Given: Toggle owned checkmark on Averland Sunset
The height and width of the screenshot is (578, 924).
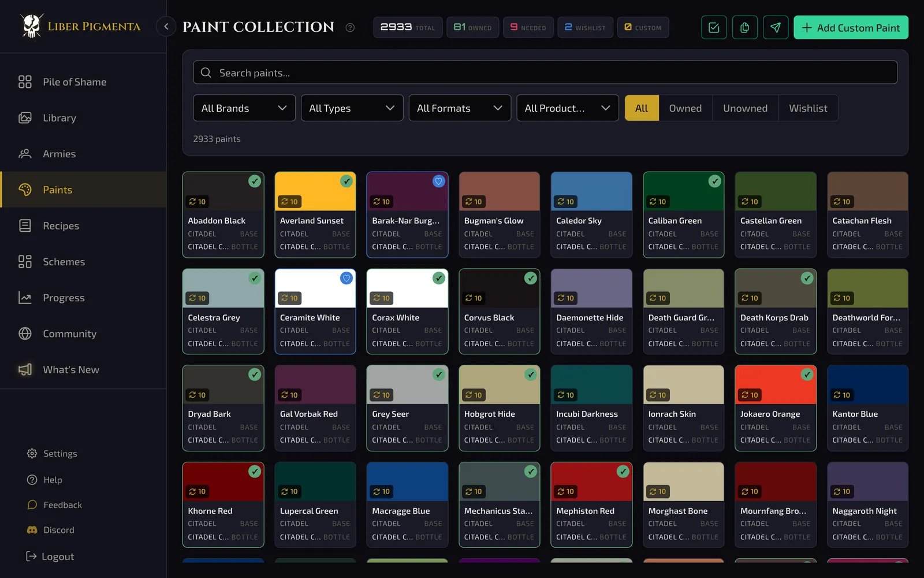Looking at the screenshot, I should (346, 181).
